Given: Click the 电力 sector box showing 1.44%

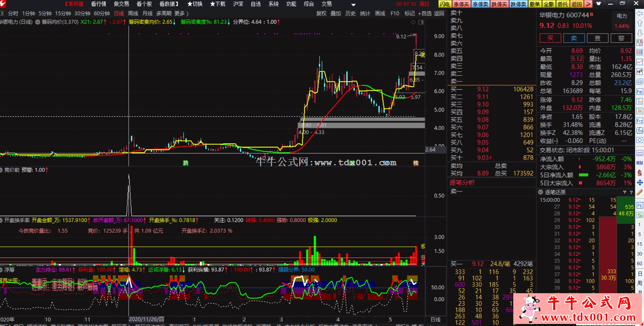Looking at the screenshot, I should point(622,21).
